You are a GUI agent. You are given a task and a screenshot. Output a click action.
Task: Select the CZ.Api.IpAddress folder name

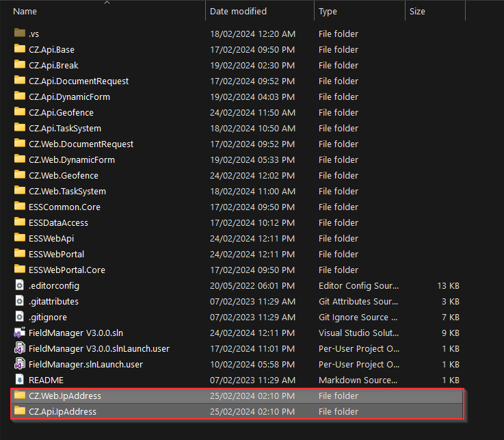[x=62, y=413]
